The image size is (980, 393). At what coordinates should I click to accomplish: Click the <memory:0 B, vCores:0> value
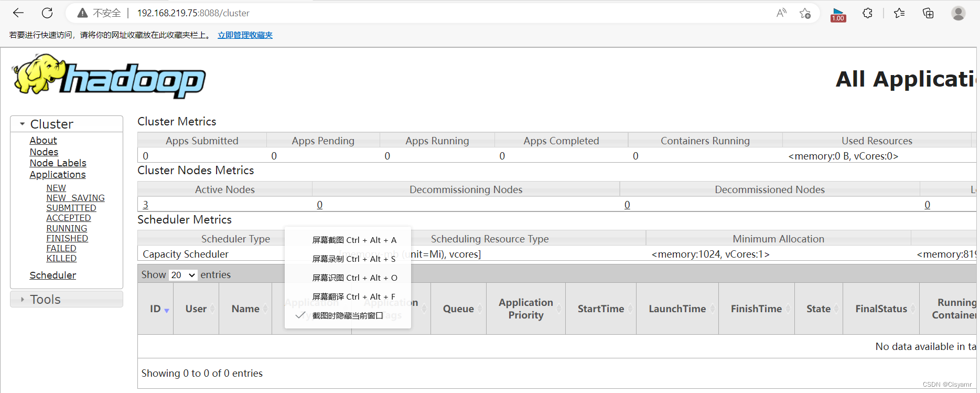[843, 156]
